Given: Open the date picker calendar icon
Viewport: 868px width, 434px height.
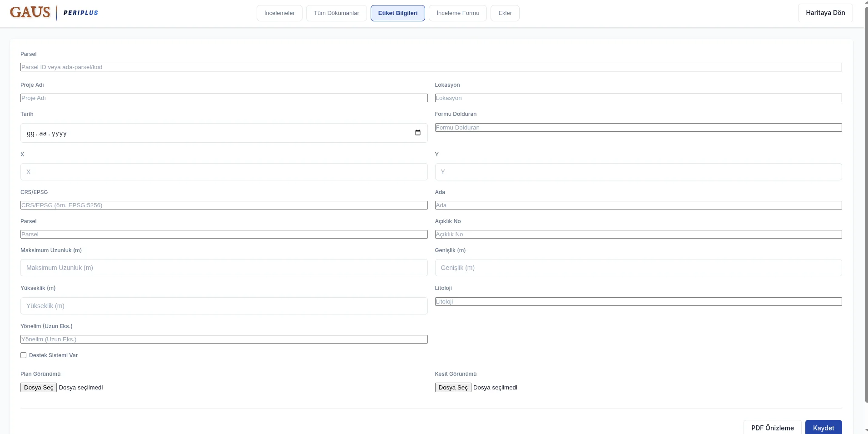Looking at the screenshot, I should tap(417, 133).
